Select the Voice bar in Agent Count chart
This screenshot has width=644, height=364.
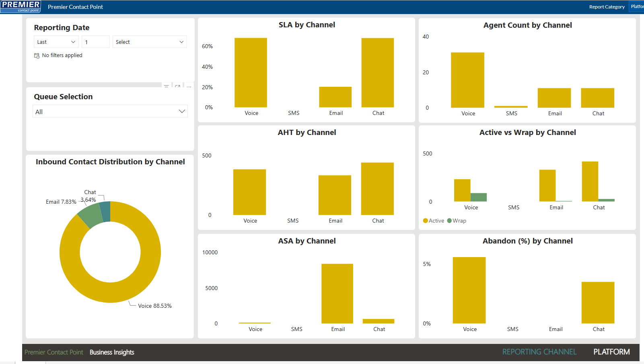click(467, 80)
